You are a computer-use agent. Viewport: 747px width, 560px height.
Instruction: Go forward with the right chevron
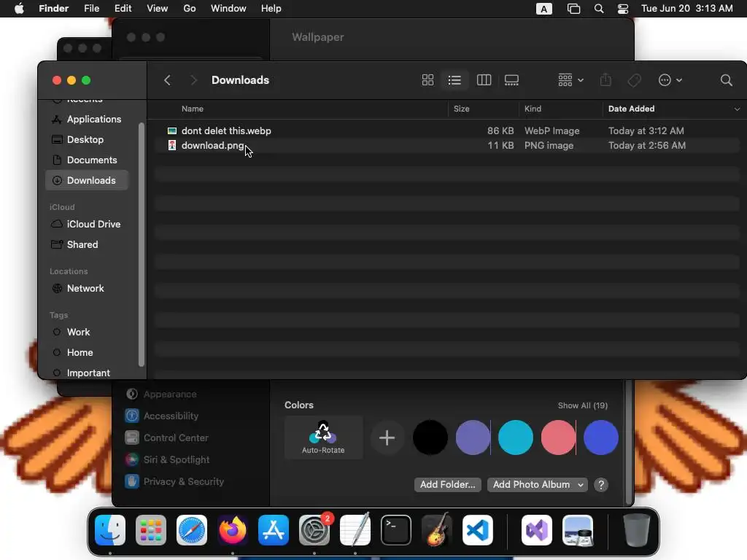(x=193, y=80)
